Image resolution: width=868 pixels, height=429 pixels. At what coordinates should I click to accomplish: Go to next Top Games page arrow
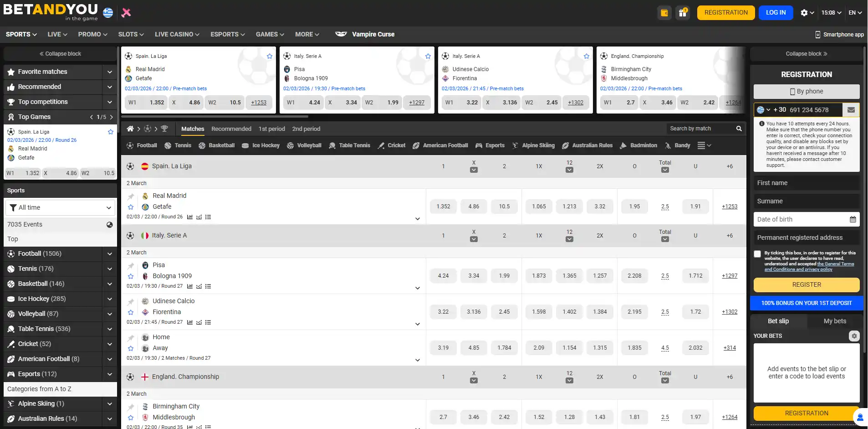[112, 117]
